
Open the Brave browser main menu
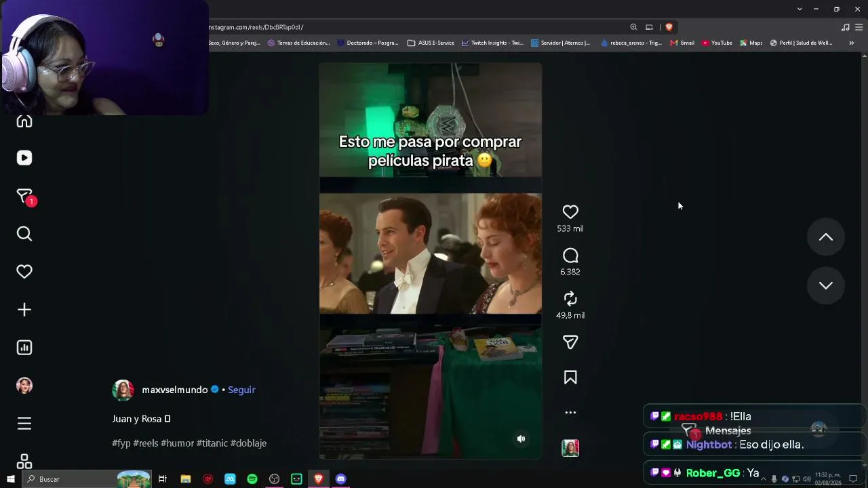coord(861,27)
